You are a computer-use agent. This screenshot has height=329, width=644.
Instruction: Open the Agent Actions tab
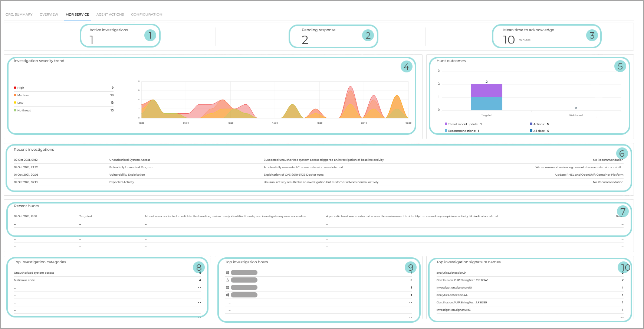(x=110, y=14)
